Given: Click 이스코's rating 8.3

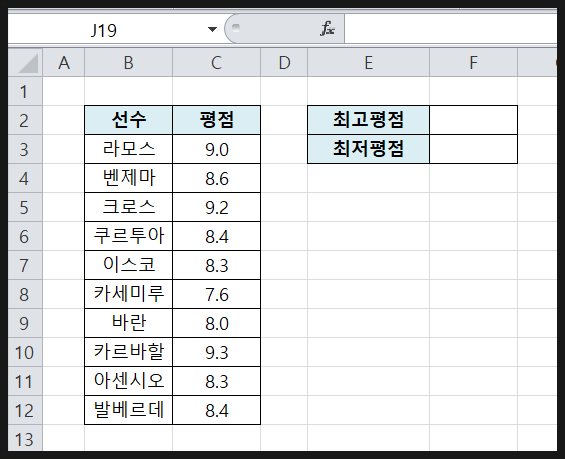Looking at the screenshot, I should click(x=217, y=265).
